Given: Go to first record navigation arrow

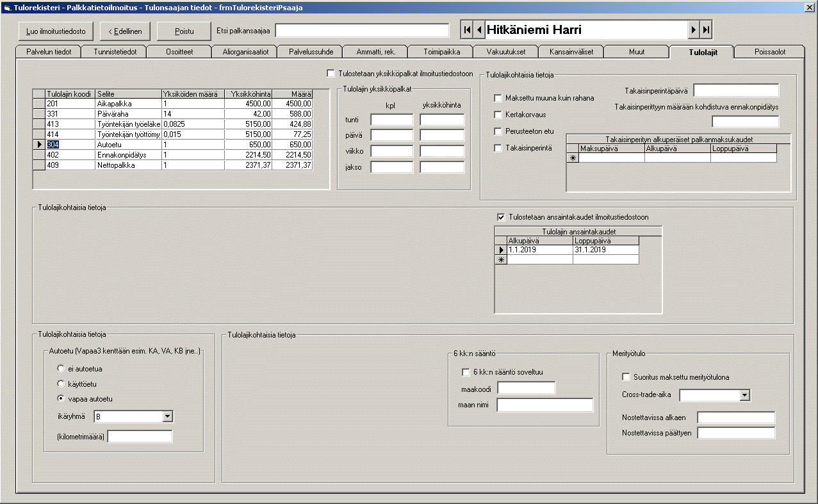Looking at the screenshot, I should [x=467, y=30].
